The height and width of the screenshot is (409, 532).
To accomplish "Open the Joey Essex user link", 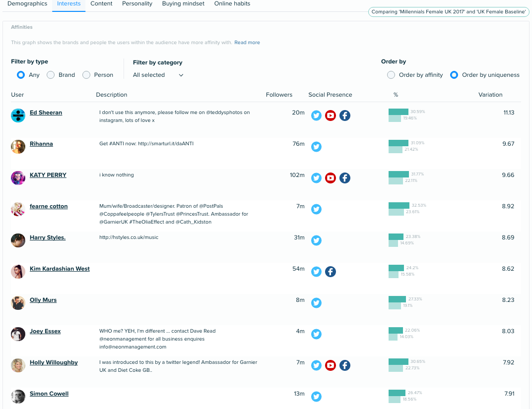I will pos(45,331).
